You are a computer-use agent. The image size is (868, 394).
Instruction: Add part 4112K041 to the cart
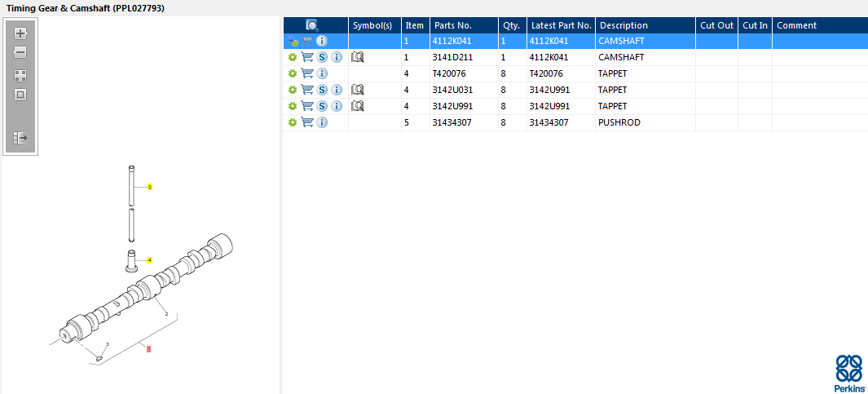coord(307,41)
